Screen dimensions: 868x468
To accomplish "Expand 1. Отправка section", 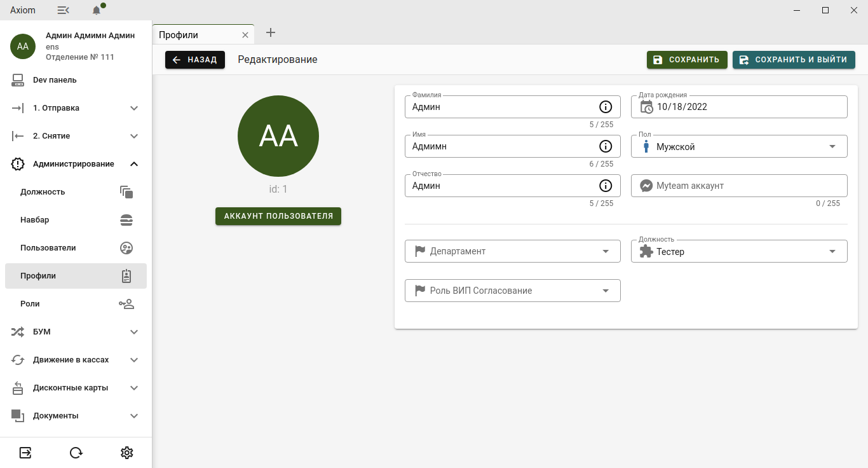I will point(76,108).
